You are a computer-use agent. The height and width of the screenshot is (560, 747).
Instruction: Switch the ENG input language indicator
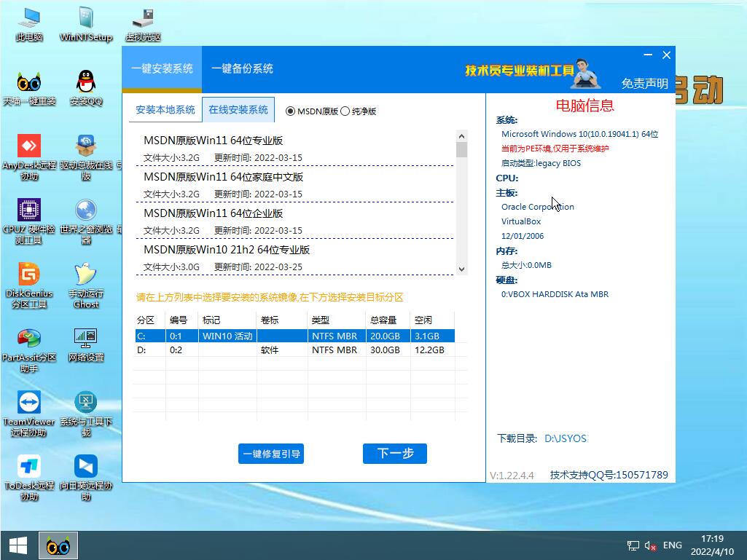(x=672, y=545)
